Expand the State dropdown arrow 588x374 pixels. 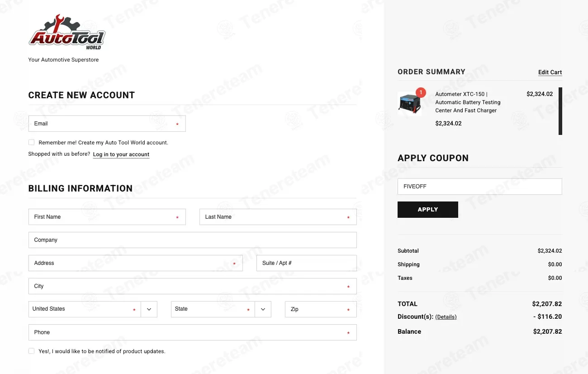pos(263,309)
